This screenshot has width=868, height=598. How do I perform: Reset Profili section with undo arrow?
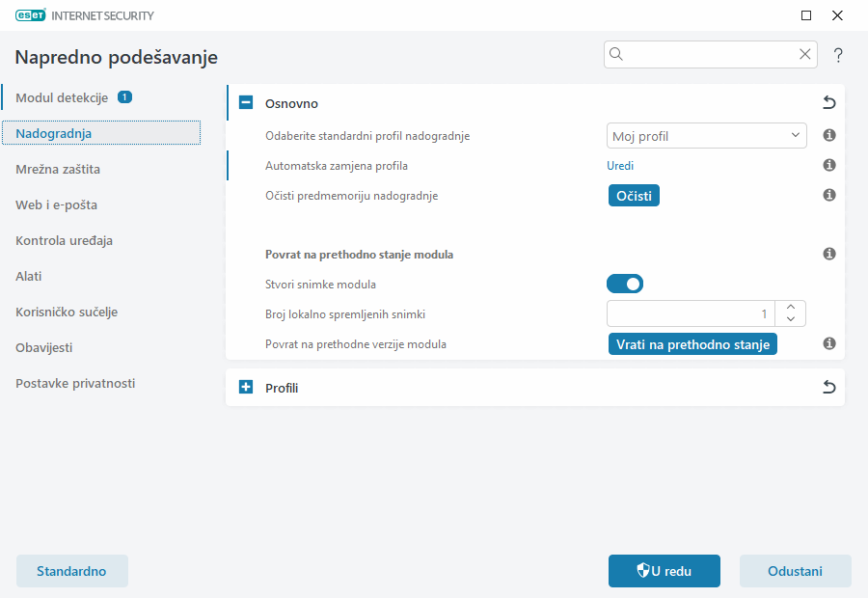tap(828, 388)
